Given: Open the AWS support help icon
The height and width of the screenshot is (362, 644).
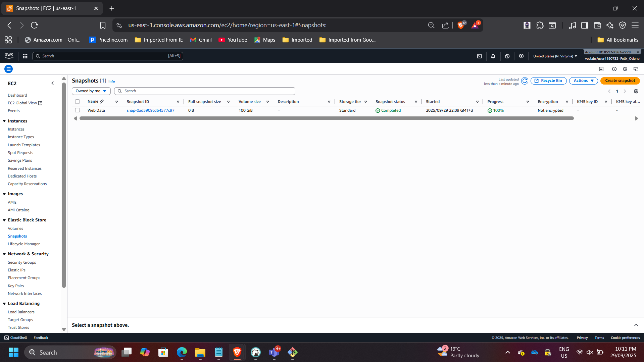Looking at the screenshot, I should [x=507, y=56].
